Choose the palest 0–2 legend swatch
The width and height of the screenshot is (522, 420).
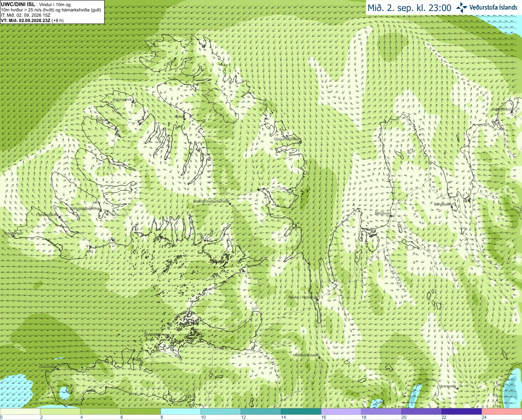(x=20, y=411)
